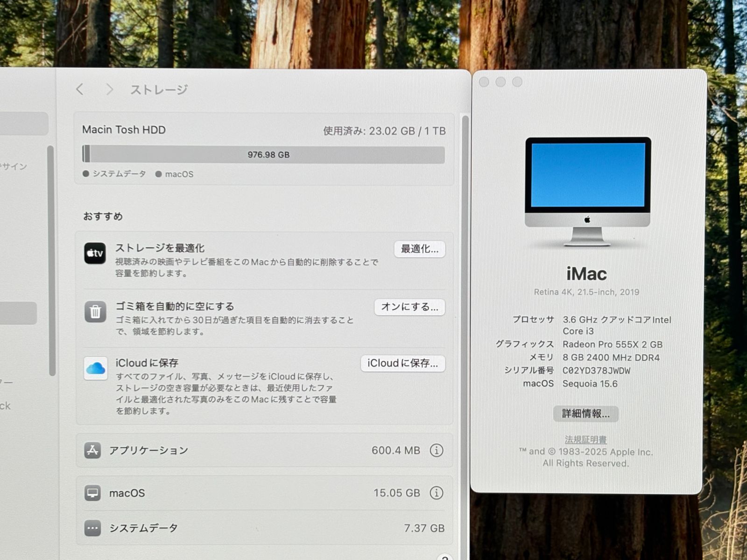Open 詳細情報... in About window
The height and width of the screenshot is (560, 747).
[x=586, y=414]
